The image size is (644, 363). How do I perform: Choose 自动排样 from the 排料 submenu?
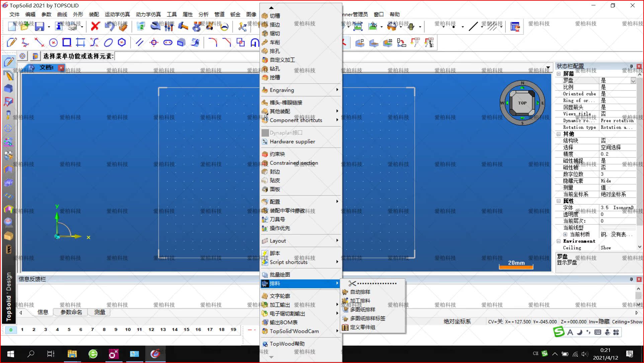(x=360, y=292)
